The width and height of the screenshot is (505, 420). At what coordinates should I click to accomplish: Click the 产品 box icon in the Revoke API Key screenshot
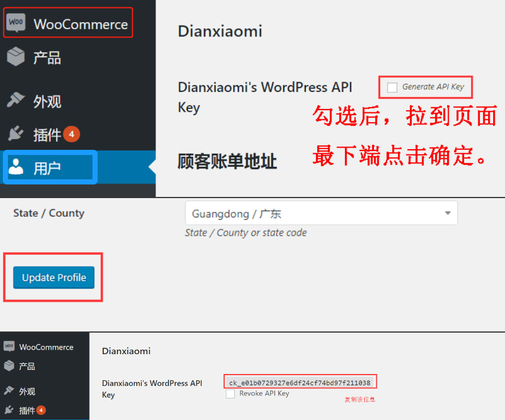(x=9, y=366)
